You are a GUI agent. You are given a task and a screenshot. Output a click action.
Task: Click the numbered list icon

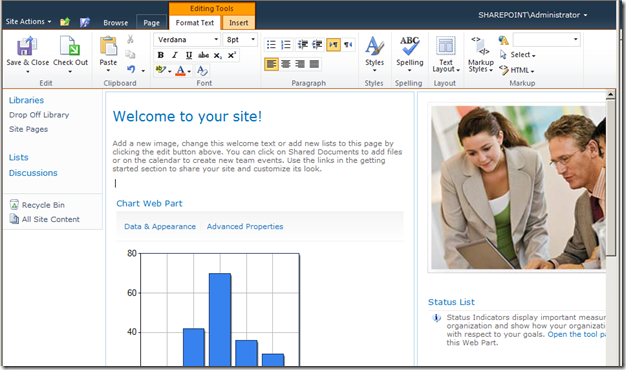coord(286,44)
